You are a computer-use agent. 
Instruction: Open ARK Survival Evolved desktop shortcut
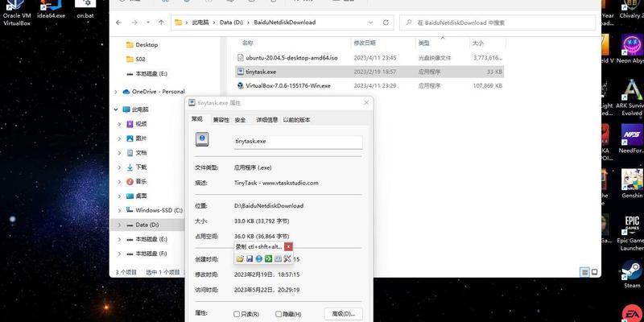(632, 97)
